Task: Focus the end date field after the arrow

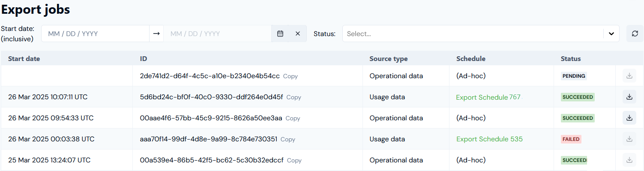Action: 217,34
